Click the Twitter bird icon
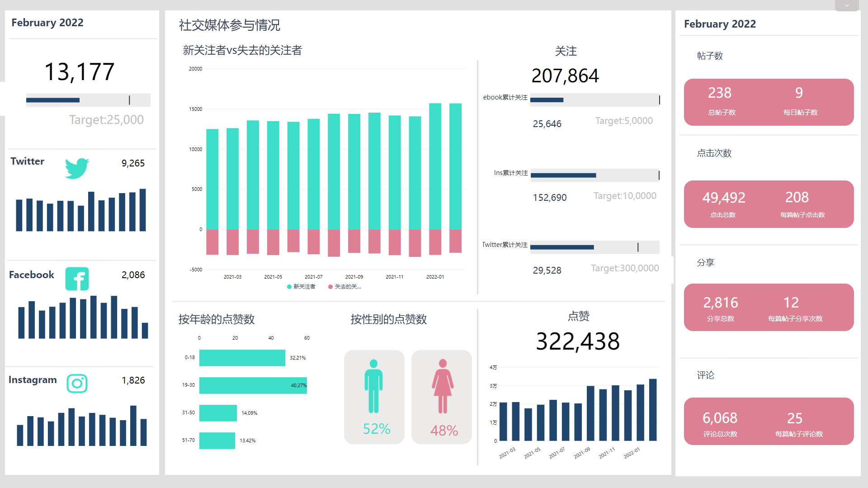The height and width of the screenshot is (488, 868). [77, 168]
